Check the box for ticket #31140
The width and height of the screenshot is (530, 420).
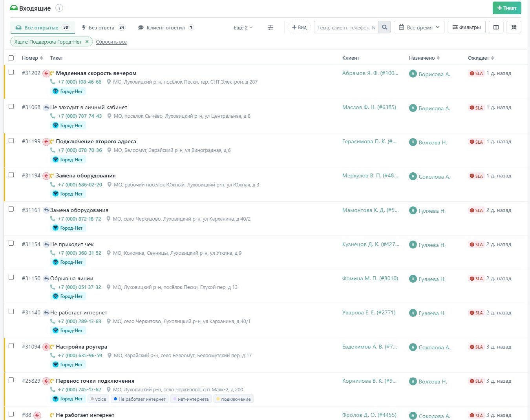[11, 311]
